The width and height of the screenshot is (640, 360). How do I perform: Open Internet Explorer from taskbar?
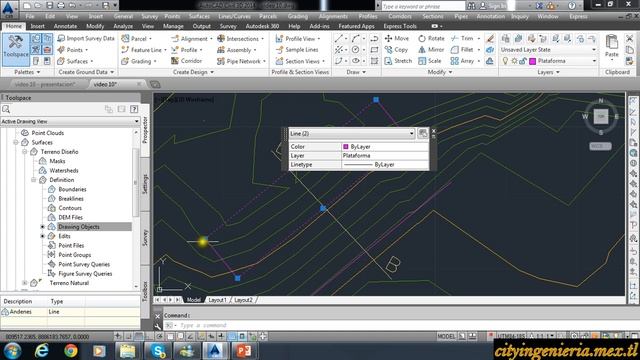(x=42, y=351)
